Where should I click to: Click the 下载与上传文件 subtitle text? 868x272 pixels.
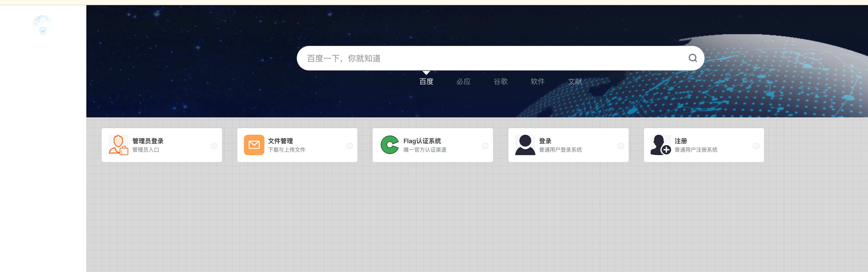tap(286, 150)
